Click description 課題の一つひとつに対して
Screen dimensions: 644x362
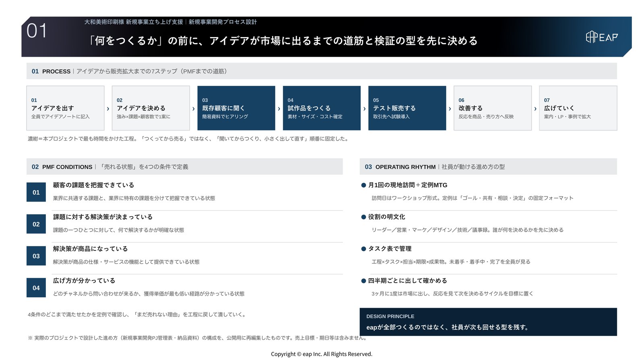119,230
